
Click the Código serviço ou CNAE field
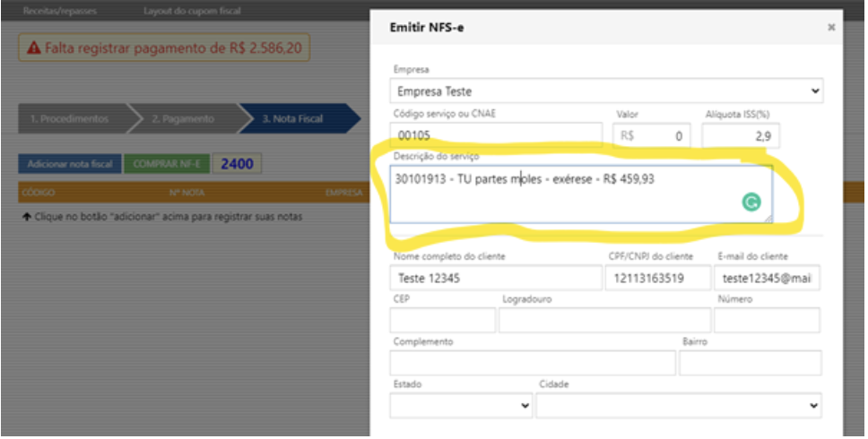coord(496,135)
